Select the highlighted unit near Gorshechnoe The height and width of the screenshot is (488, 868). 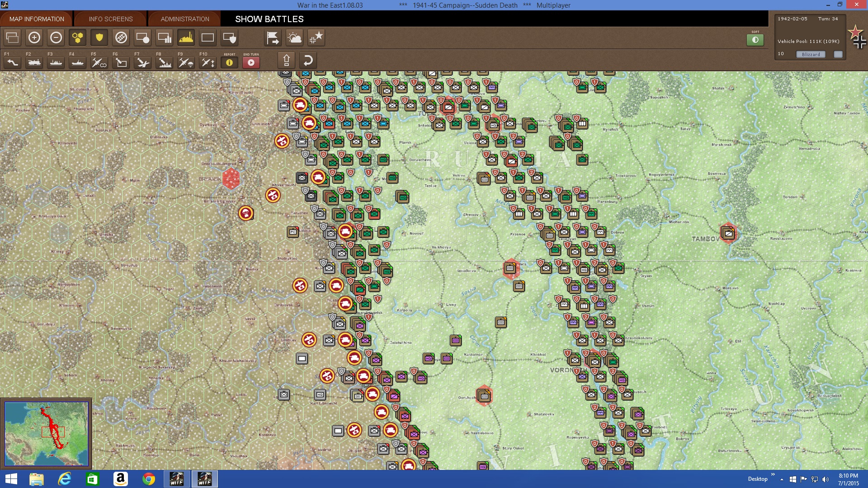[x=484, y=396]
